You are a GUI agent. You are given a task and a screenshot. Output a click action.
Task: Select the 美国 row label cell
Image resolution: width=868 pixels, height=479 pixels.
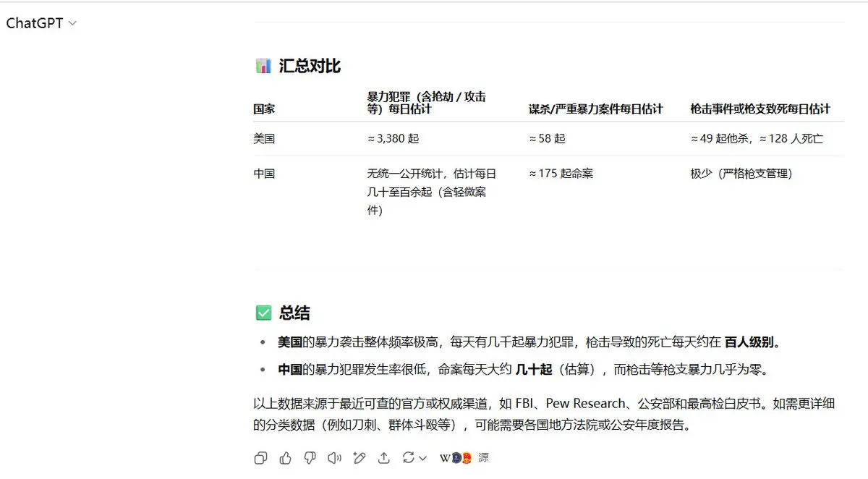[x=264, y=138]
